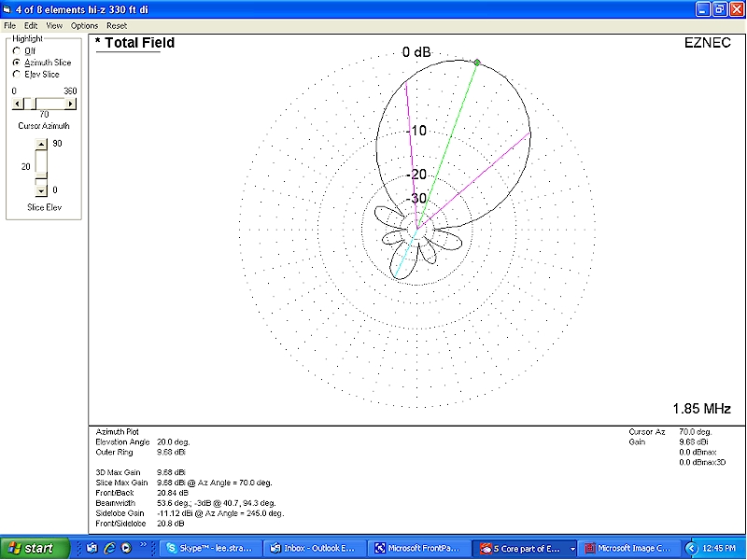The image size is (747, 560).
Task: Click right arrow of Cursor Azimuth scrollbar
Action: click(x=72, y=103)
